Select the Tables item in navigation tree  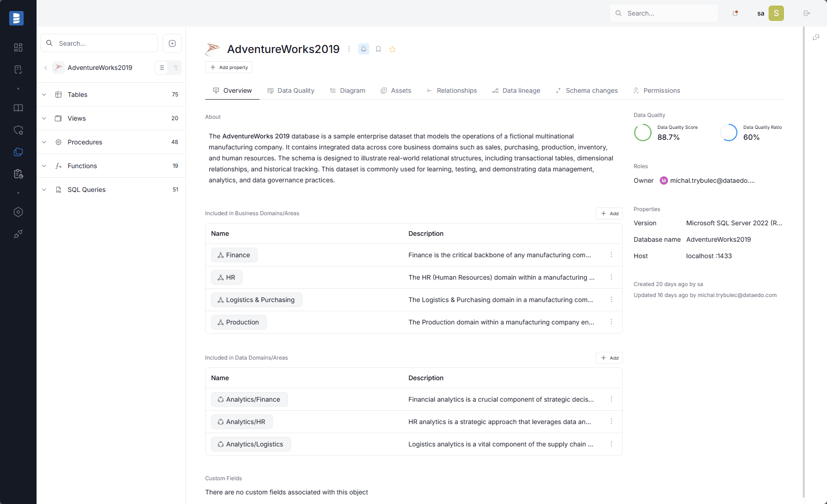[111, 95]
